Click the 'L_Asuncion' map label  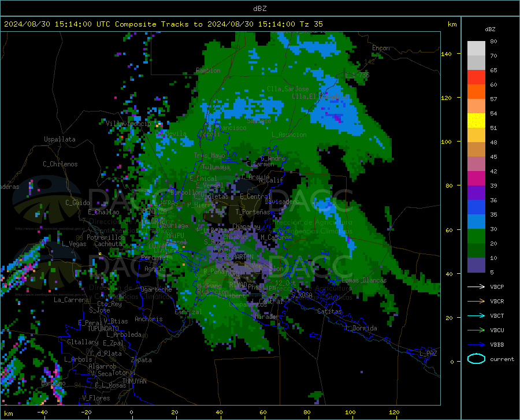coord(289,135)
